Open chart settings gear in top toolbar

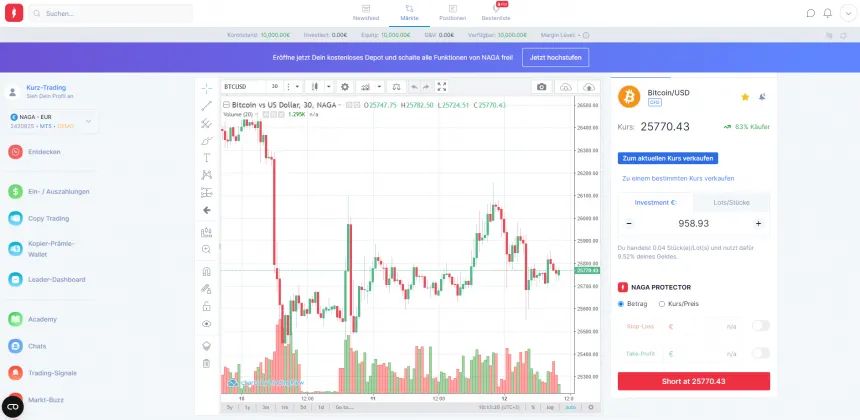point(344,87)
